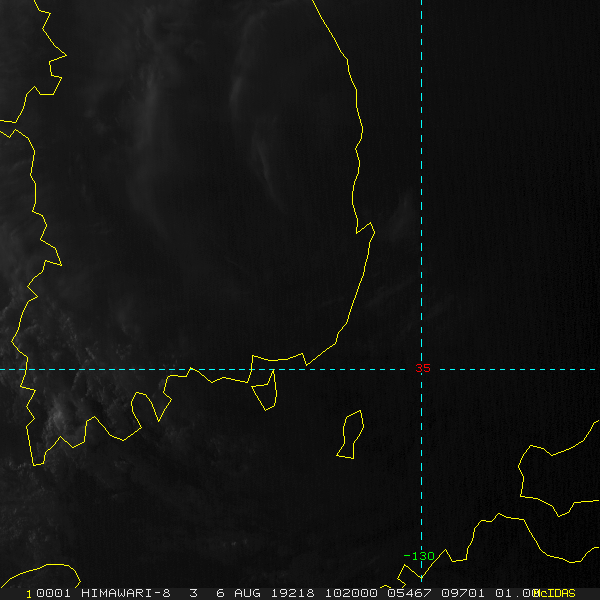Image resolution: width=600 pixels, height=600 pixels.
Task: Click the yellow "McIDAS" label
Action: [x=555, y=593]
